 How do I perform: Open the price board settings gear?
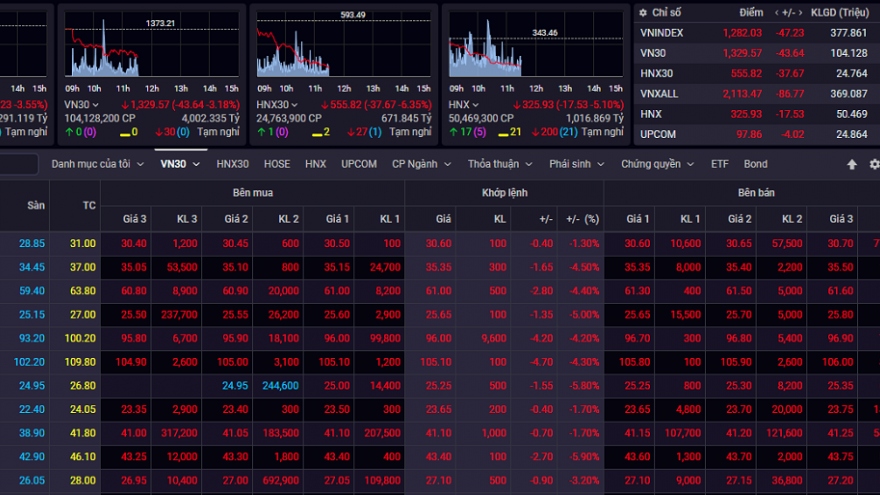(874, 164)
